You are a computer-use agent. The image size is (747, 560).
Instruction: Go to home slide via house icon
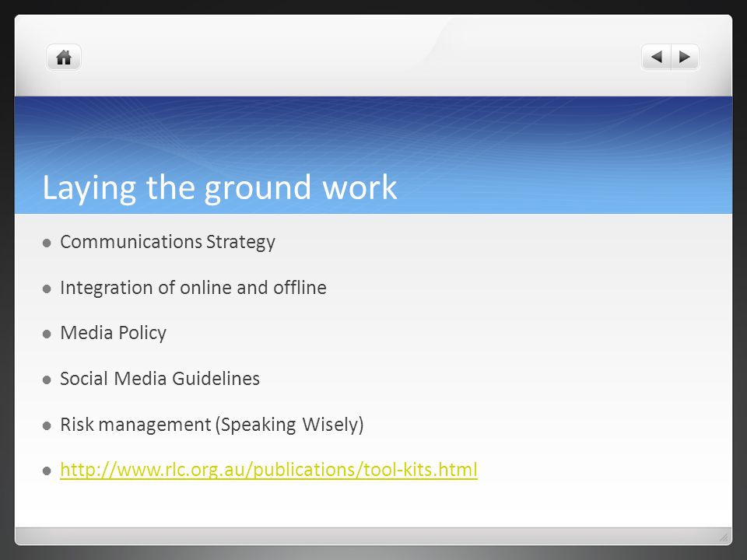click(64, 58)
